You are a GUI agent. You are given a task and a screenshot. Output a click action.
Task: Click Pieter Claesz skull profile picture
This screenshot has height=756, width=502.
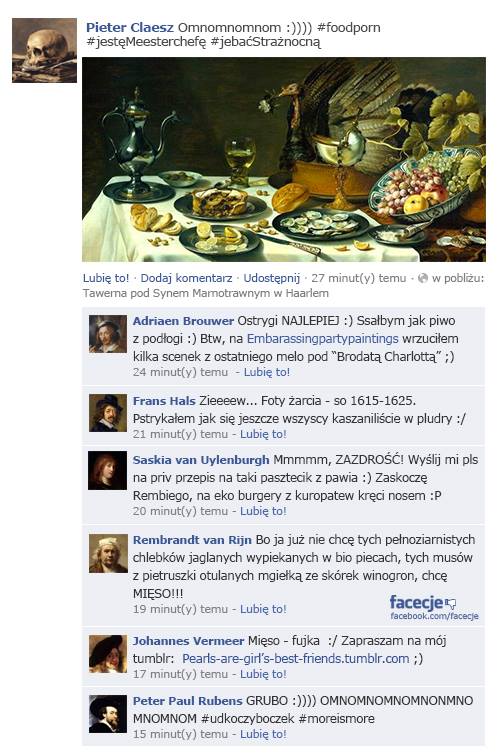[x=44, y=51]
